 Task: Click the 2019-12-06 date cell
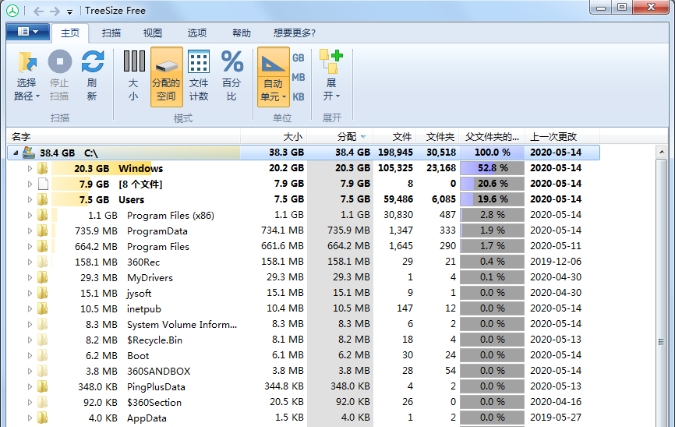556,261
